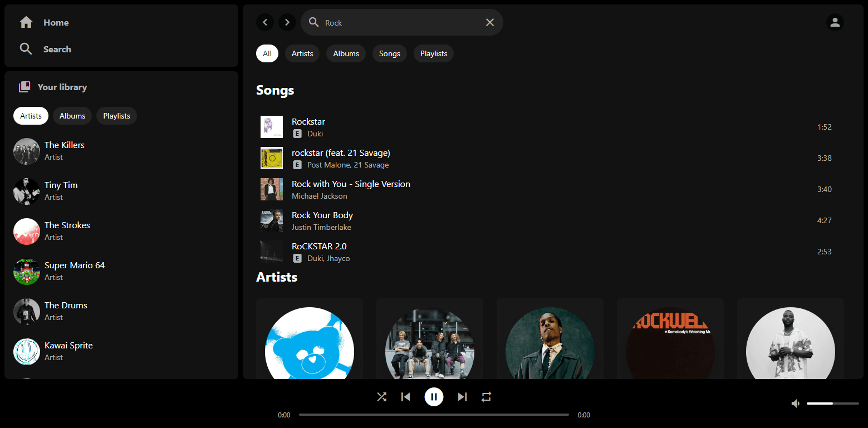Select song rockstar (feat. 21 Savage)
Viewport: 868px width, 428px height.
[x=341, y=152]
